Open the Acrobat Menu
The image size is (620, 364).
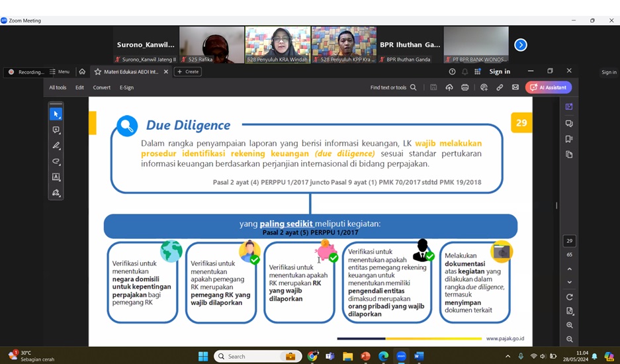[x=60, y=71]
